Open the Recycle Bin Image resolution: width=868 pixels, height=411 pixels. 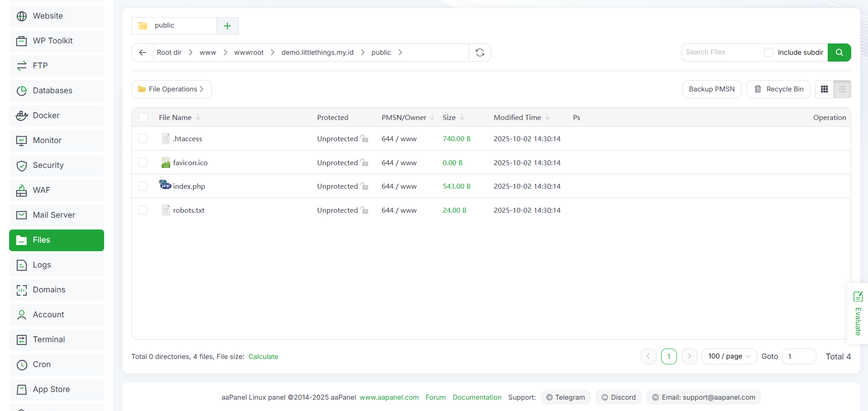(778, 89)
